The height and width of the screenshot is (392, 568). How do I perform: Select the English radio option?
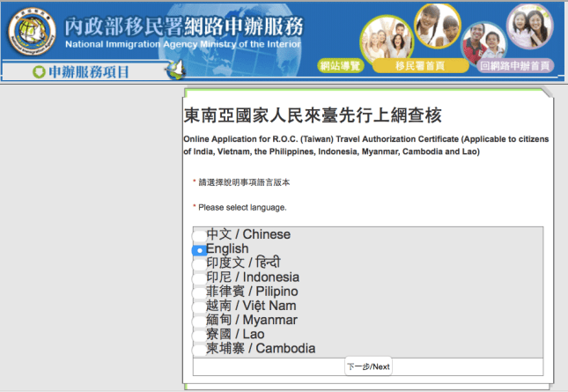[x=199, y=250]
